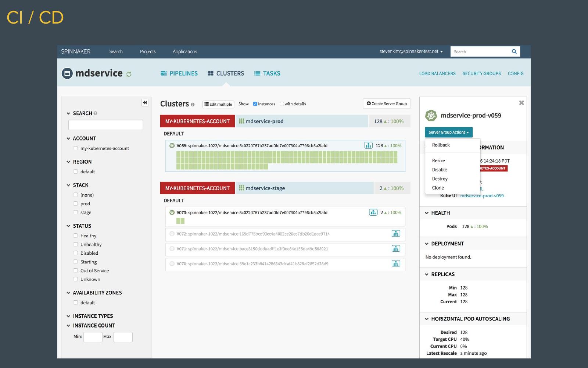Click the instance count Min field
Viewport: 588px width, 368px height.
(93, 337)
